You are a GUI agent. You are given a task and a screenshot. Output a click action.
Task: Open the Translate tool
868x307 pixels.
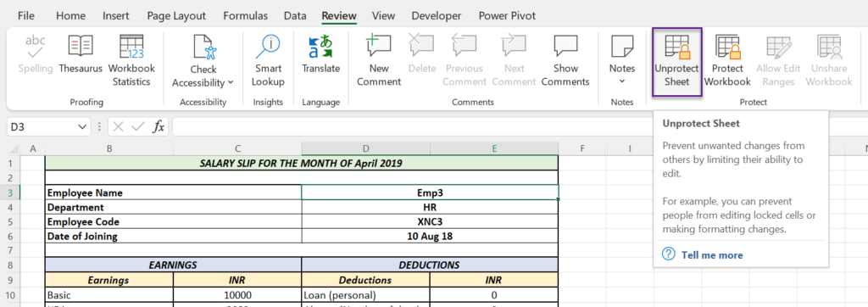pyautogui.click(x=320, y=54)
